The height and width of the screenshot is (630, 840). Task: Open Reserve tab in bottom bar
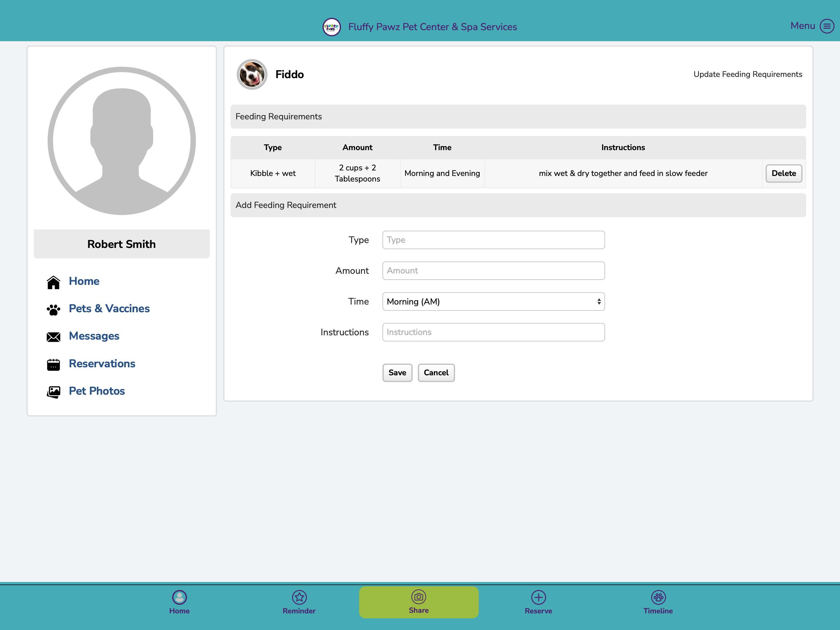pyautogui.click(x=538, y=602)
